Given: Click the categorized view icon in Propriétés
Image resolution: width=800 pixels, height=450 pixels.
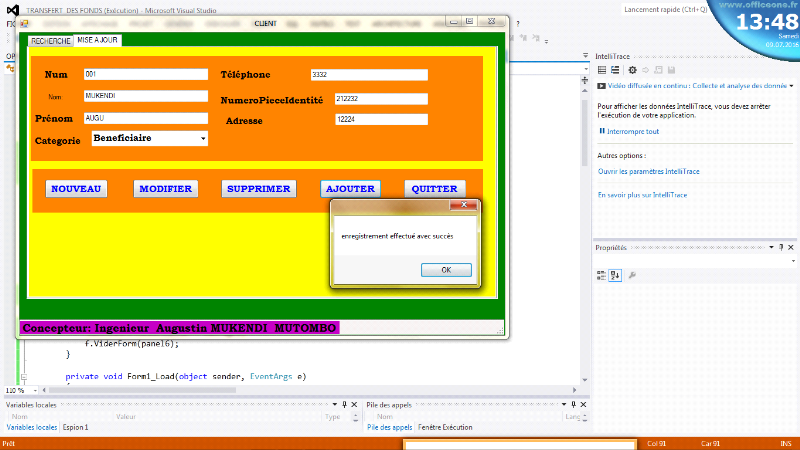Looking at the screenshot, I should [603, 275].
